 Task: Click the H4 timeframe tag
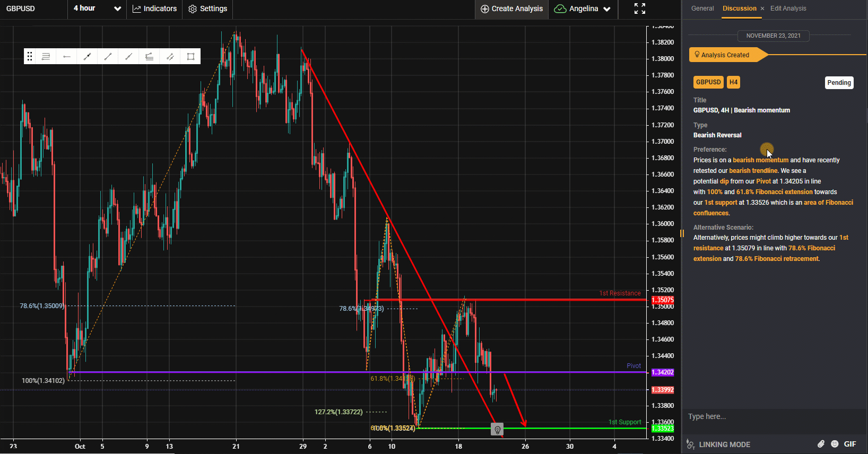[x=733, y=82]
